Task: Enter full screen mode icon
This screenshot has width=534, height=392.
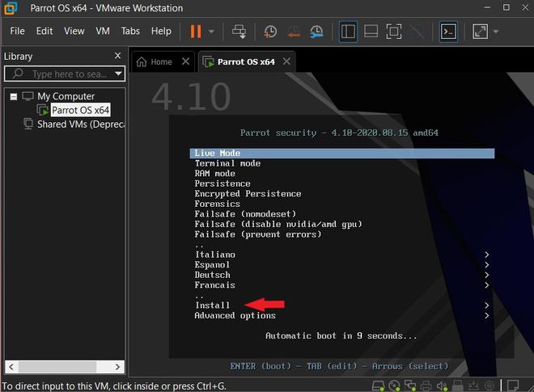Action: 394,32
